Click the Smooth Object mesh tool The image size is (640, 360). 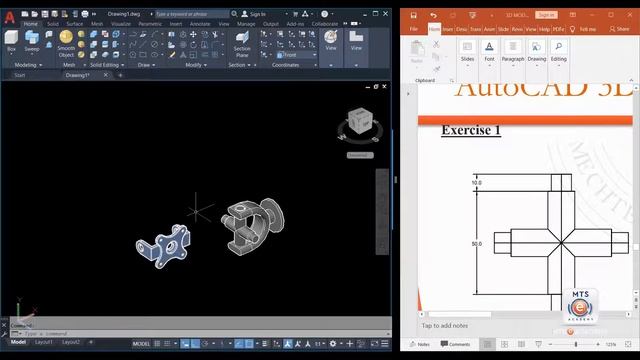[x=66, y=43]
